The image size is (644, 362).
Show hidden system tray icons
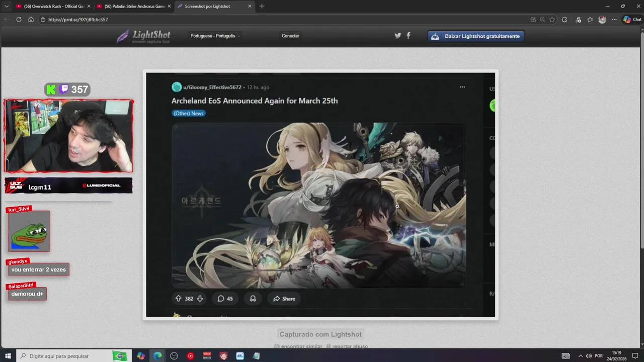pyautogui.click(x=580, y=356)
